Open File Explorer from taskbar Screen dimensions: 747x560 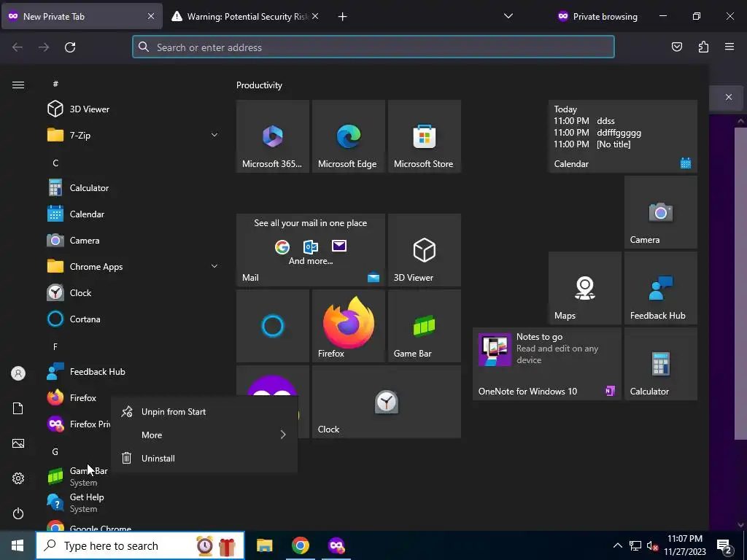[x=264, y=545]
